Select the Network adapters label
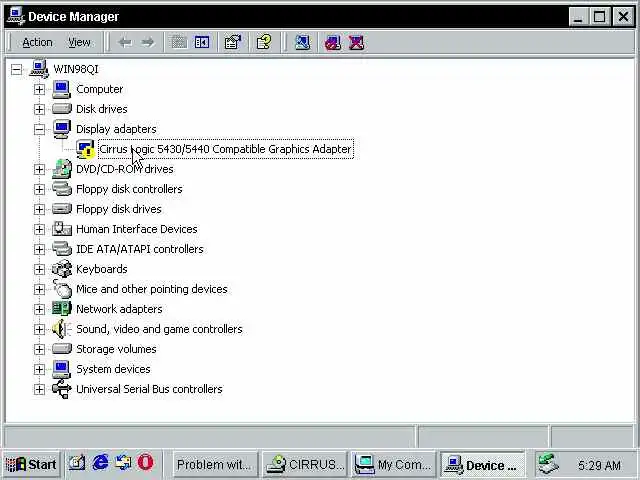This screenshot has height=480, width=640. pyautogui.click(x=119, y=309)
